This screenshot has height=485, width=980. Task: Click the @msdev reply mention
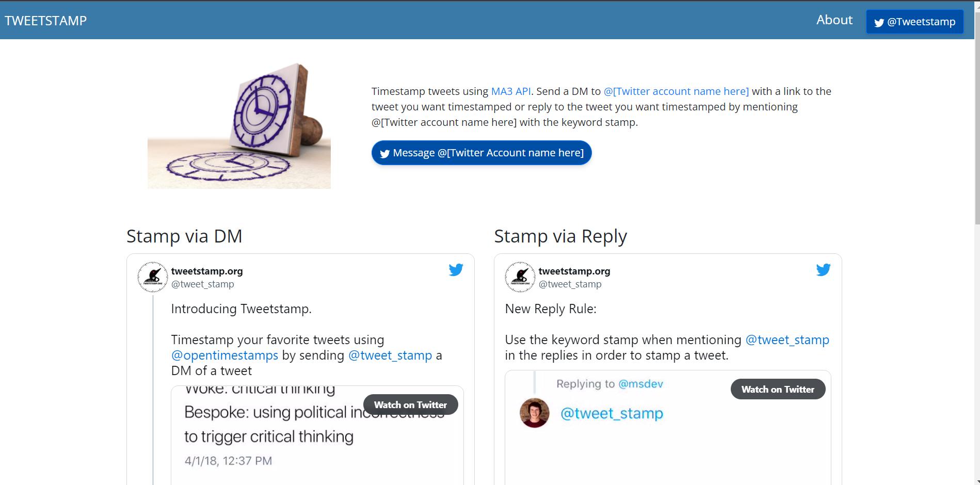point(640,384)
